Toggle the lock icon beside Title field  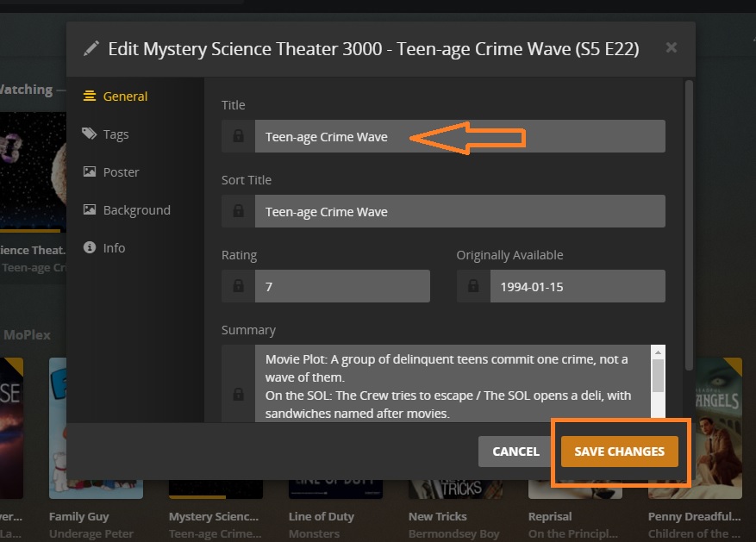click(238, 136)
